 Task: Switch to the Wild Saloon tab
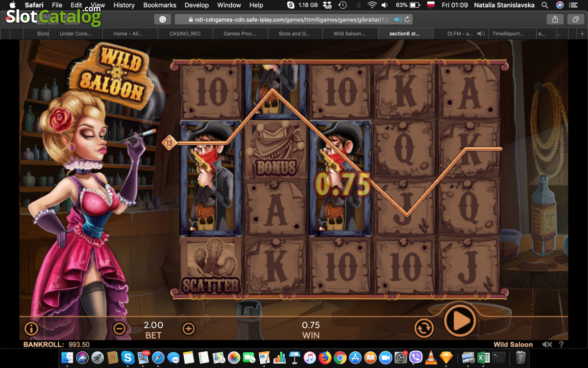coord(349,34)
